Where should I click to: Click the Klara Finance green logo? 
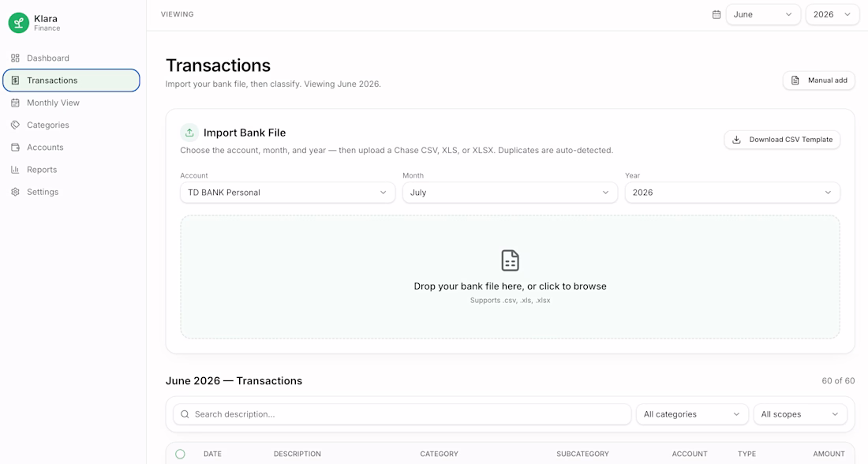point(18,23)
